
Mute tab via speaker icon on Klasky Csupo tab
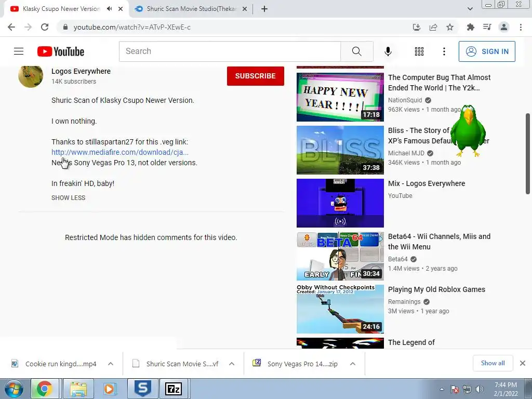pos(109,9)
